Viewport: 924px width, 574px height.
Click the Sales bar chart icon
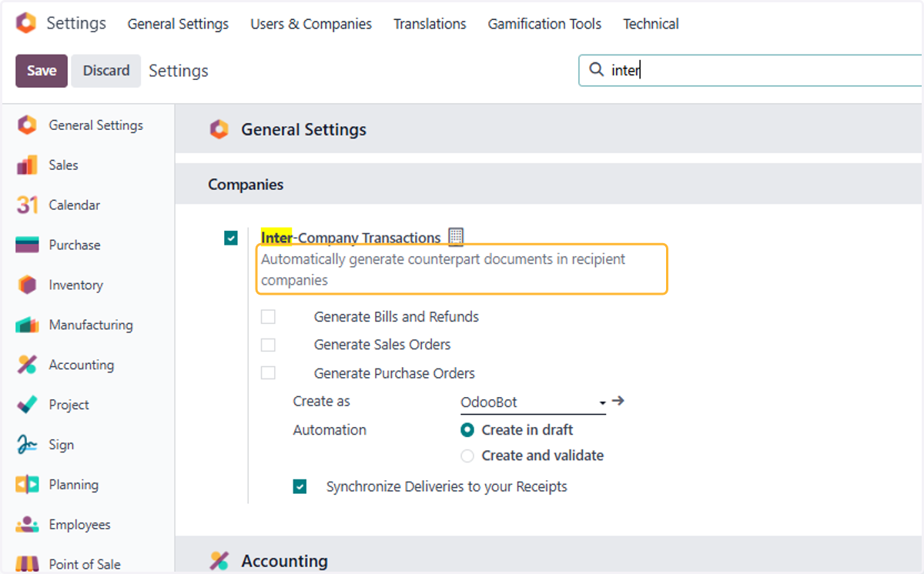click(x=27, y=165)
